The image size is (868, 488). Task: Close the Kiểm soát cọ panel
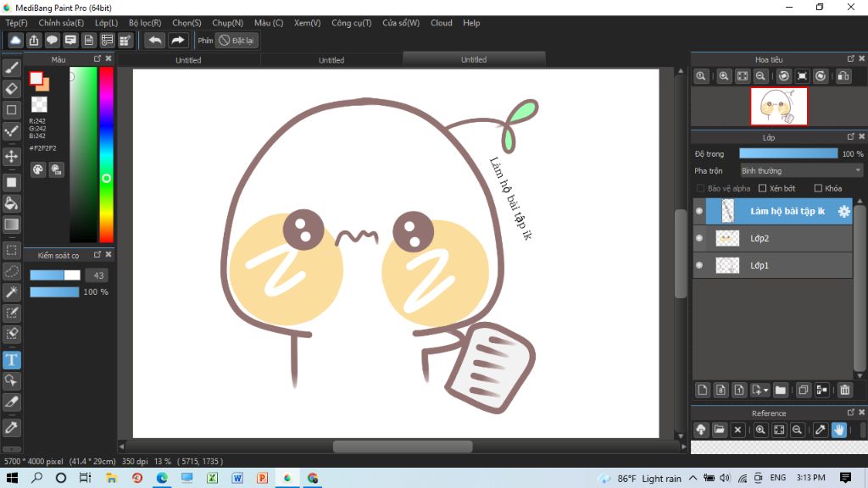coord(108,254)
